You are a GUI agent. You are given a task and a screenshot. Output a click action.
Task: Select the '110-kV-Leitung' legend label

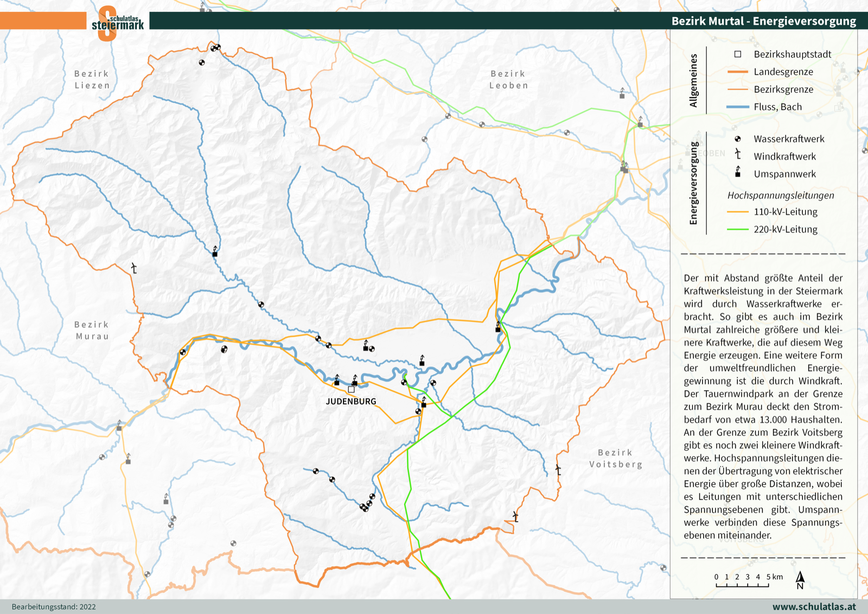[785, 212]
